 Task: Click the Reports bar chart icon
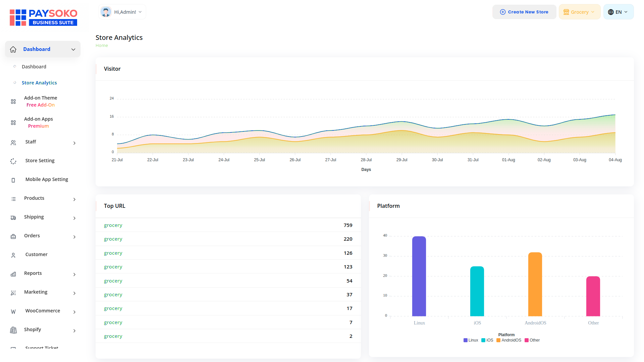tap(13, 274)
